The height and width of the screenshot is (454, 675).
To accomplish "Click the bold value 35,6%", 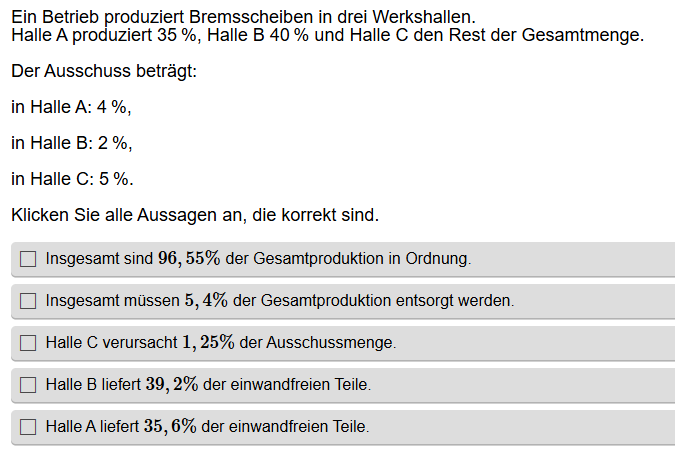I will [171, 427].
